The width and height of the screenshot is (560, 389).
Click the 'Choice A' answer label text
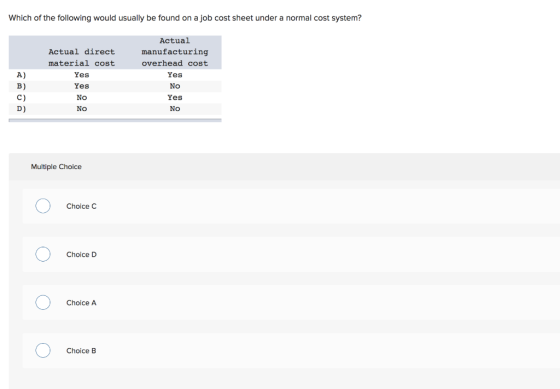81,303
